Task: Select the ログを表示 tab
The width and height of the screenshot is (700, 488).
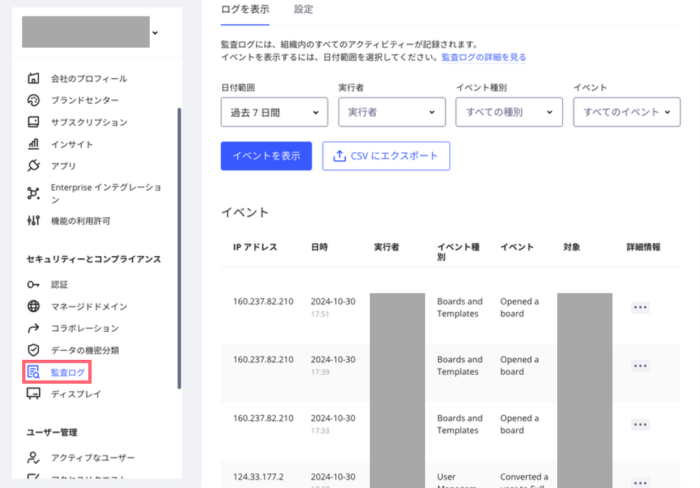Action: click(x=244, y=9)
